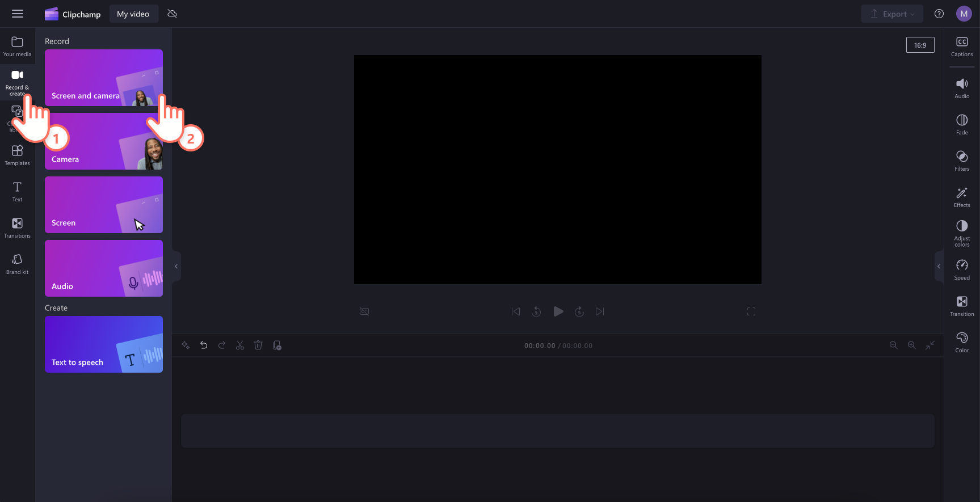Click the empty timeline track
Image resolution: width=980 pixels, height=502 pixels.
[558, 431]
